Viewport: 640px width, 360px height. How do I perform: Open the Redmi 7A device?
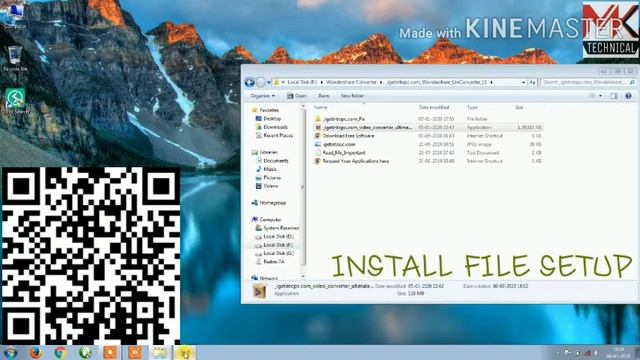pyautogui.click(x=273, y=262)
